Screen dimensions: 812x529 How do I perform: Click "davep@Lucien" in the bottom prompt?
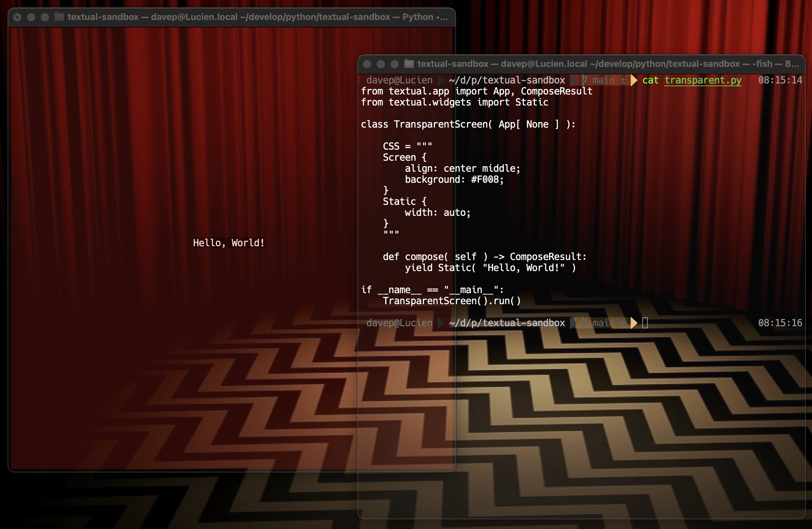(x=399, y=323)
